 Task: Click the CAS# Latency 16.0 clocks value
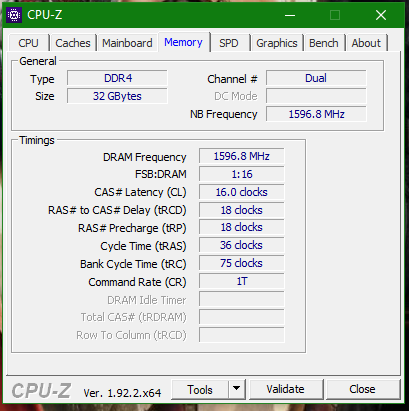point(242,192)
